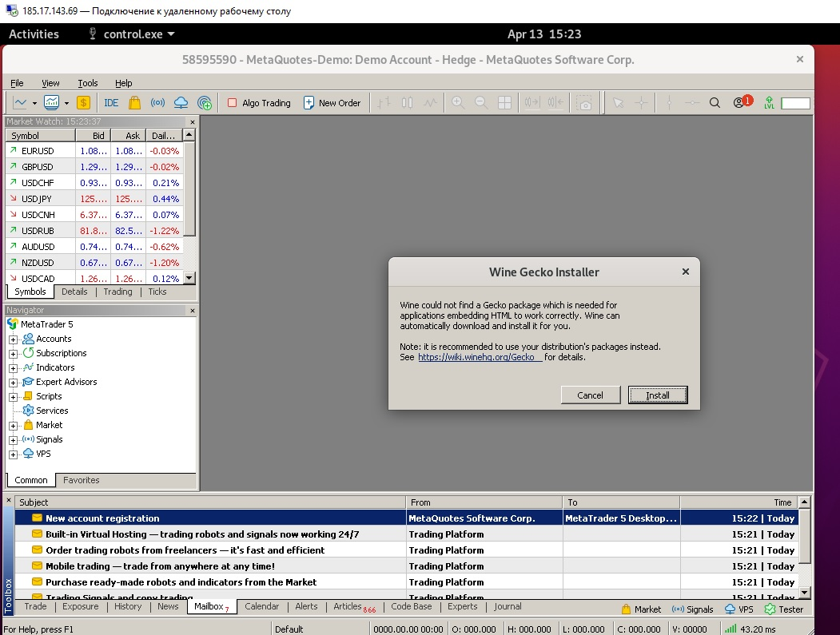
Task: Click Install in Wine Gecko Installer
Action: pos(657,395)
